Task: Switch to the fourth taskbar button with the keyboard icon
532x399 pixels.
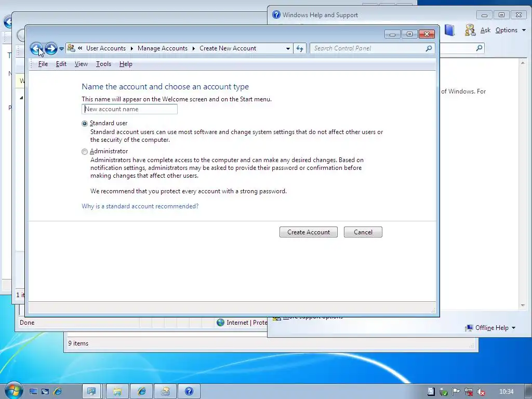Action: pyautogui.click(x=165, y=392)
